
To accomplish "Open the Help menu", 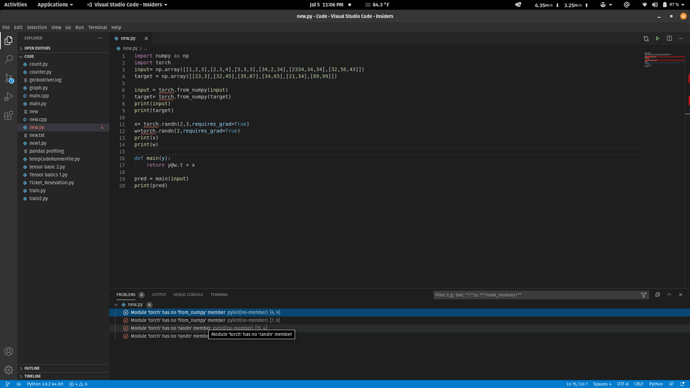I will pyautogui.click(x=116, y=27).
